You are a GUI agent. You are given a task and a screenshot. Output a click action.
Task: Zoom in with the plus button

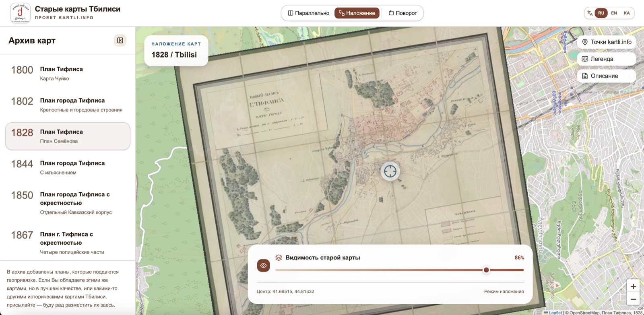[633, 286]
